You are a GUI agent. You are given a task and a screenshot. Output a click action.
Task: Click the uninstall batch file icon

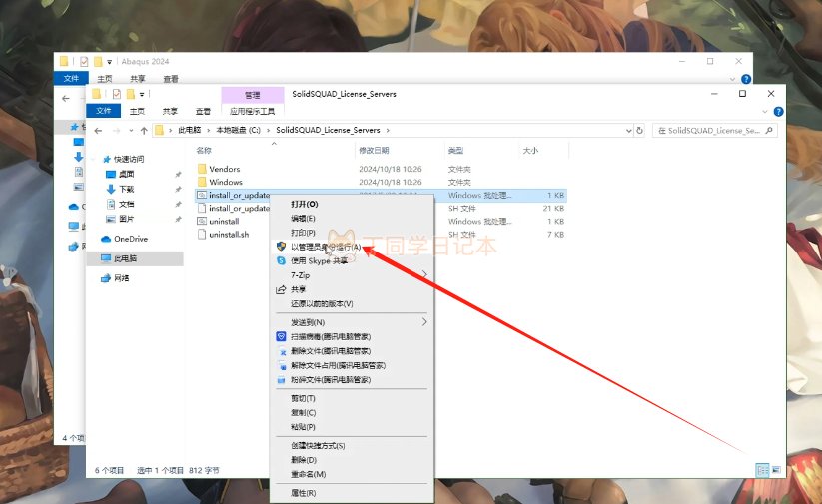(x=202, y=222)
